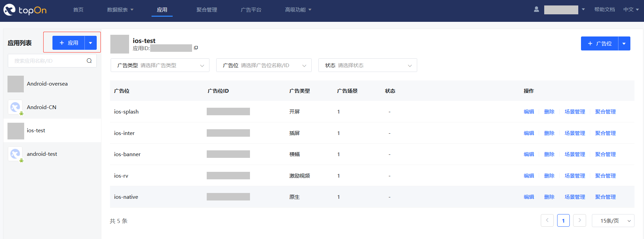Image resolution: width=644 pixels, height=239 pixels.
Task: Click the + 广告位 button
Action: (x=600, y=44)
